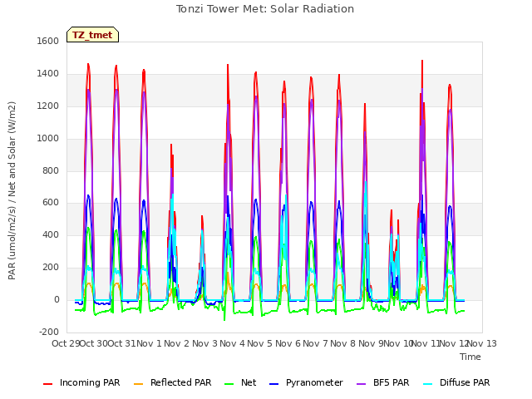Click the 1200 y-axis tick label
Screen dimensions: 532x399
pos(48,106)
